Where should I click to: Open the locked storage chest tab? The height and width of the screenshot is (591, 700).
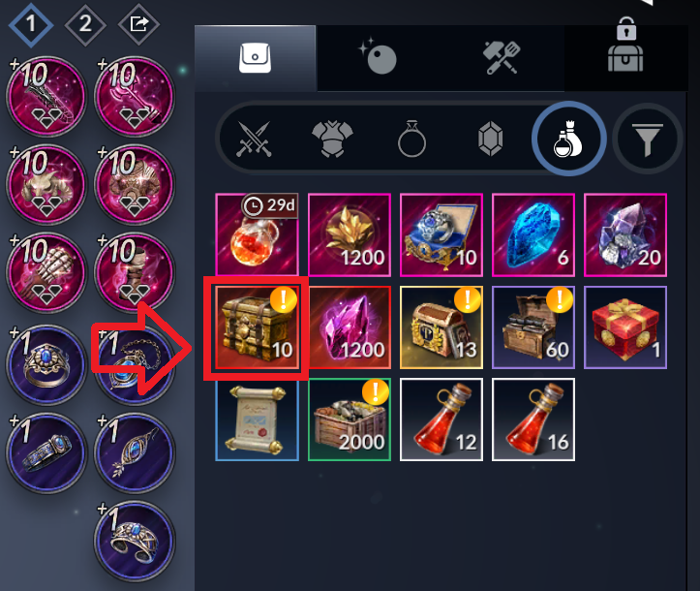(625, 46)
